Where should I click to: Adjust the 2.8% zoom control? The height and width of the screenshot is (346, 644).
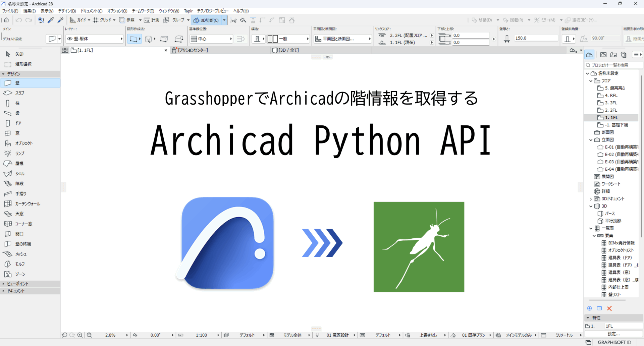coord(111,335)
